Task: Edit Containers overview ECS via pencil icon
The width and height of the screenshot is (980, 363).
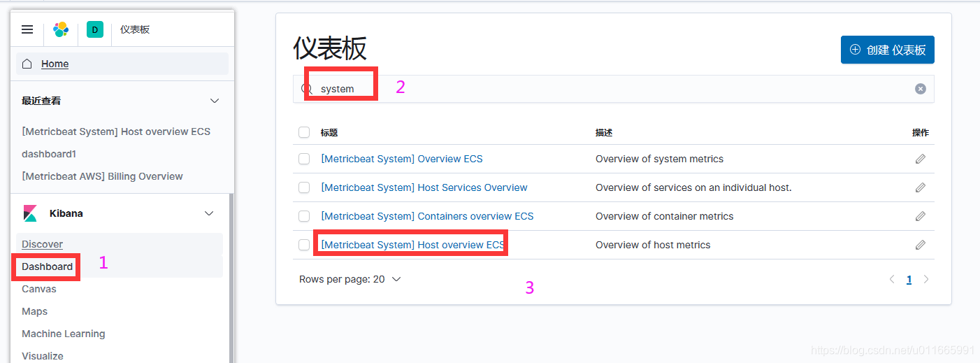Action: tap(920, 216)
